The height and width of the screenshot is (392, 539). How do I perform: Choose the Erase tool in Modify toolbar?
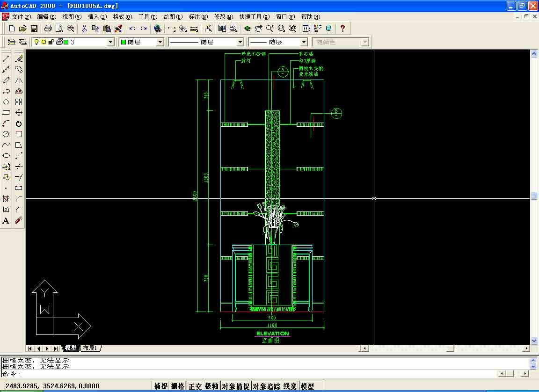[19, 58]
